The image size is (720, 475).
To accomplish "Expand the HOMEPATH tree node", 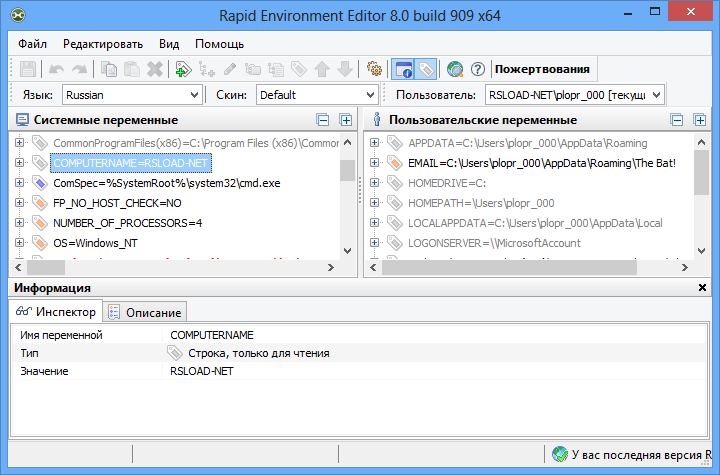I will click(374, 203).
